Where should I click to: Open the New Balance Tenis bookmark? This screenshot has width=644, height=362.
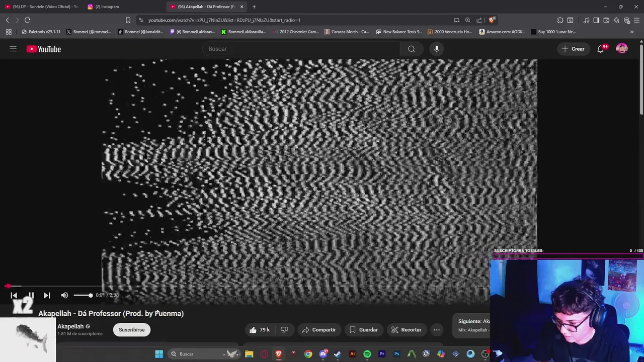click(399, 32)
